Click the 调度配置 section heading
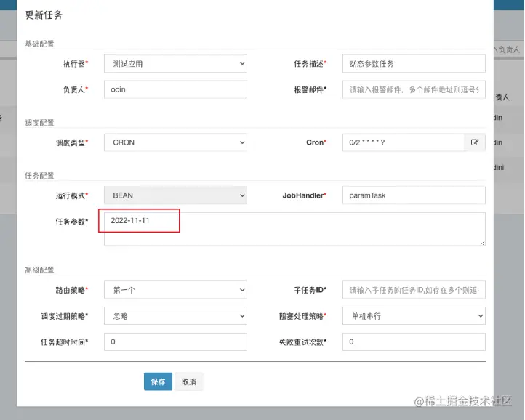The image size is (525, 420). click(x=39, y=123)
